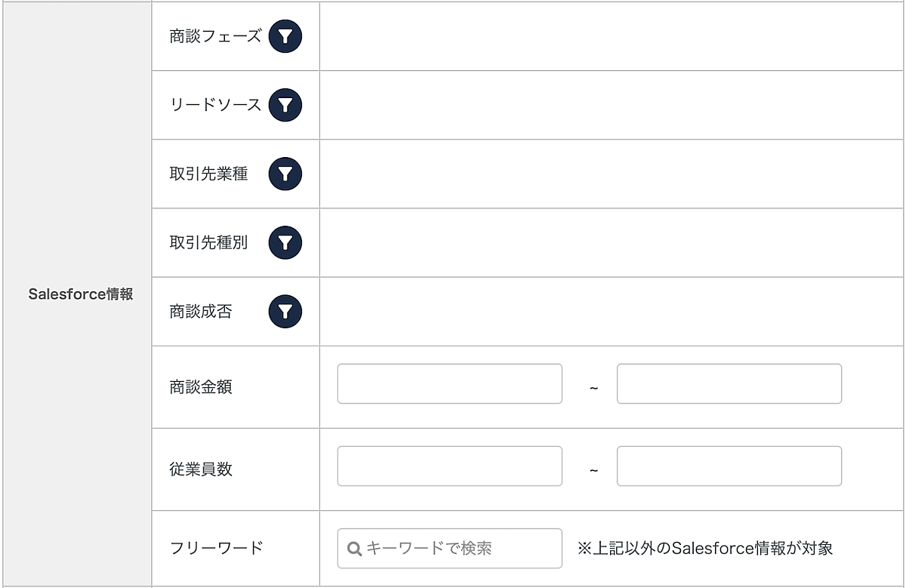906x588 pixels.
Task: Click the magnifier icon in keyword search
Action: 354,549
